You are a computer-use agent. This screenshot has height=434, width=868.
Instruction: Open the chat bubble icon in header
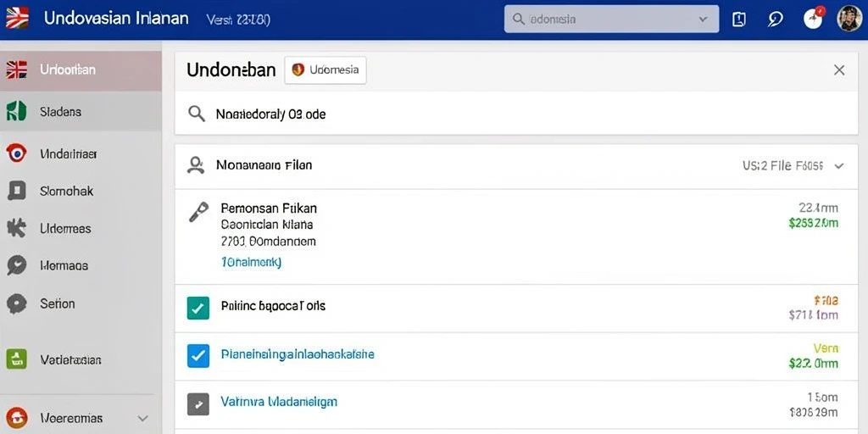coord(775,19)
